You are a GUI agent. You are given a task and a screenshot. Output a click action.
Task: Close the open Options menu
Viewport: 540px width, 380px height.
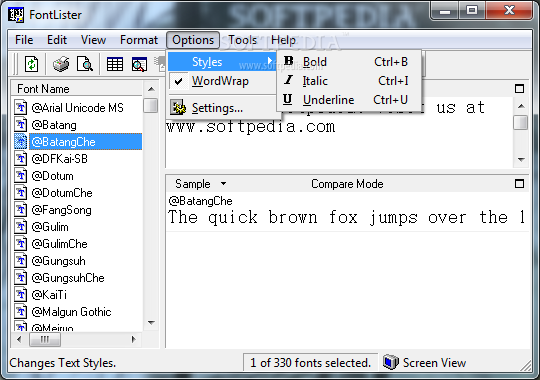(193, 40)
